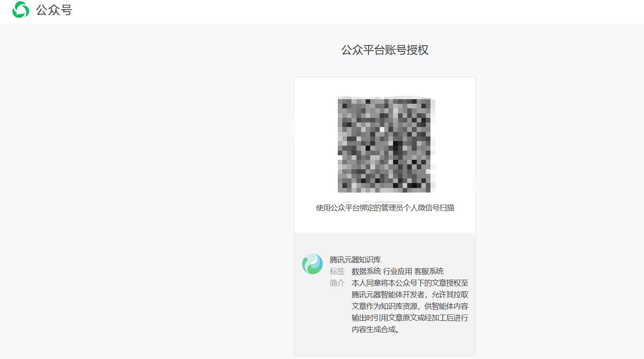Click the empty white top header bar
Viewport: 644px width, 359px height.
pyautogui.click(x=332, y=12)
